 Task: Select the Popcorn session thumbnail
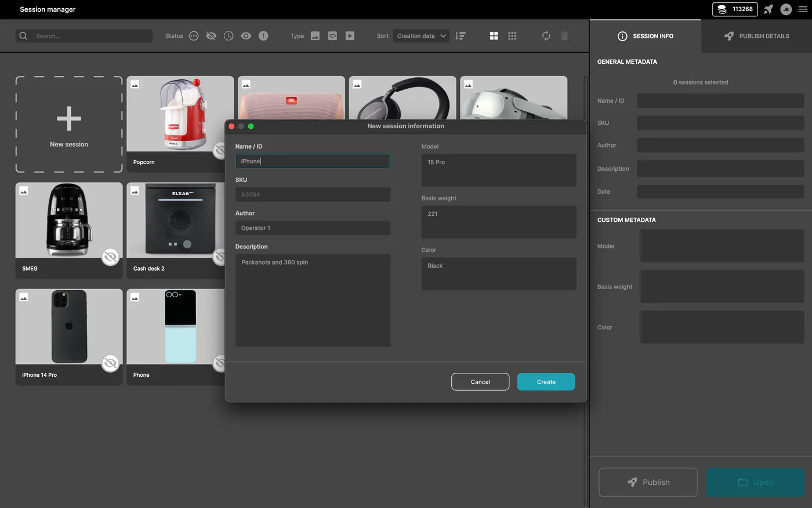(x=180, y=114)
